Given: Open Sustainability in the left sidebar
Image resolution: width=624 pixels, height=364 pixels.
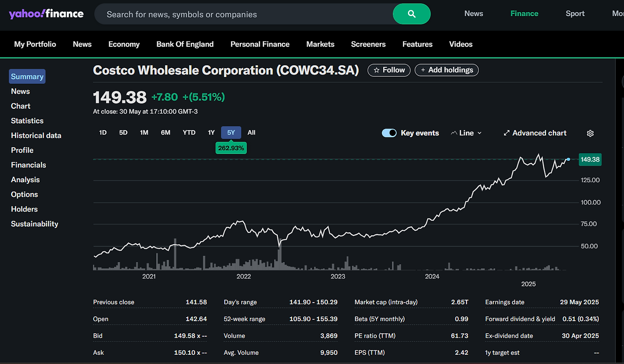Looking at the screenshot, I should [x=35, y=224].
